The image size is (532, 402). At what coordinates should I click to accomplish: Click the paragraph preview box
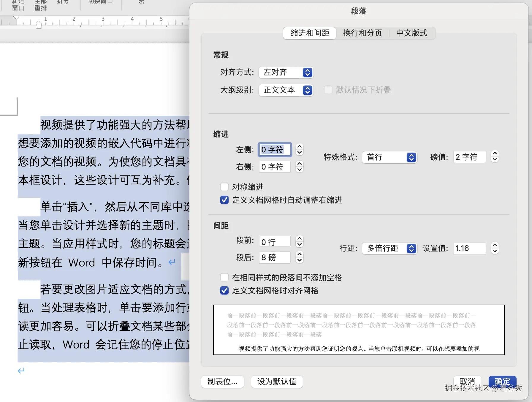point(359,330)
